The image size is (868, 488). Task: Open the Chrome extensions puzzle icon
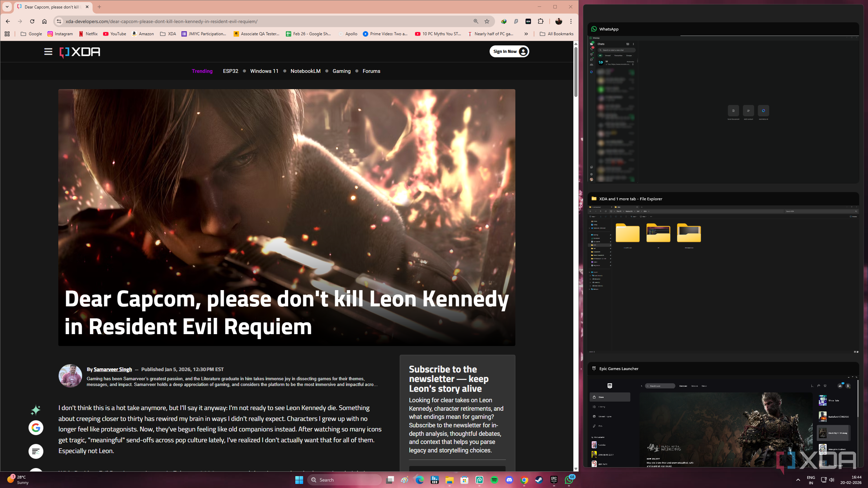541,21
